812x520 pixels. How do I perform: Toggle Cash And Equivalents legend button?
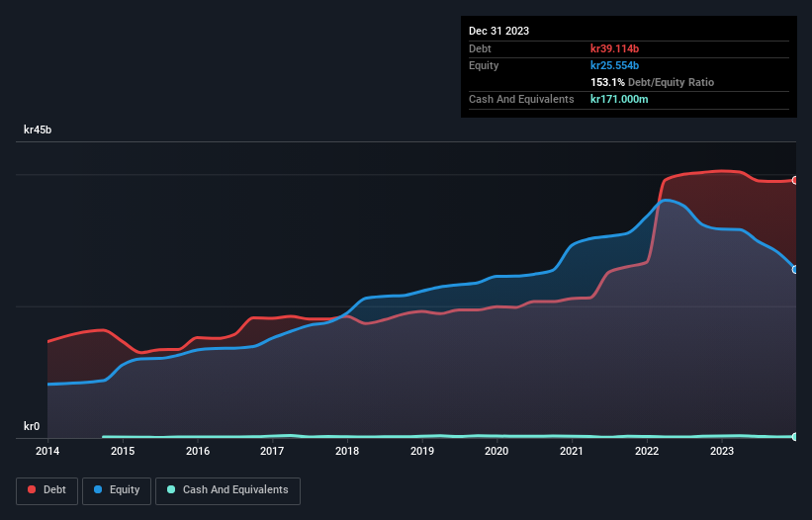227,490
